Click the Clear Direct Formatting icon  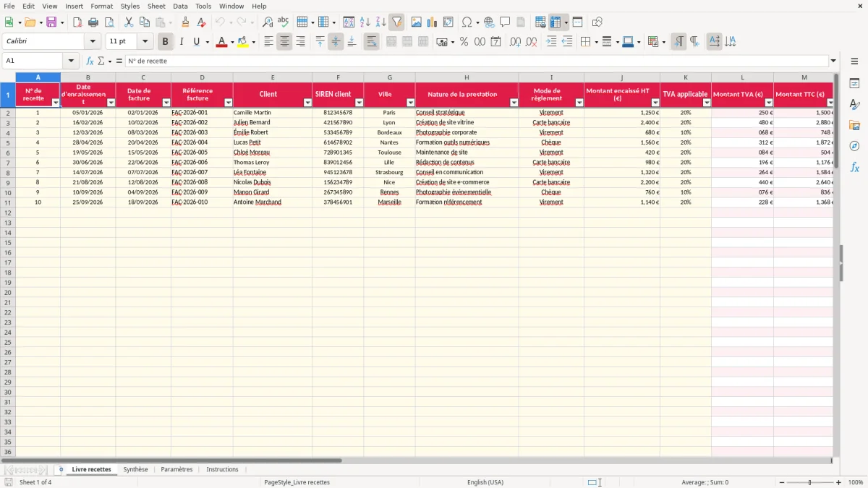click(201, 22)
